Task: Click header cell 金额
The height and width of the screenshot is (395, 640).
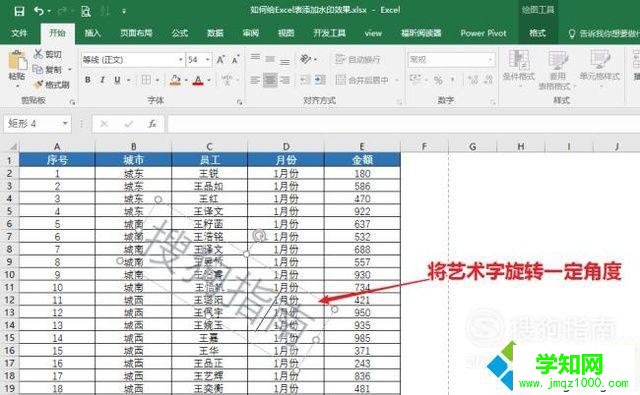Action: pyautogui.click(x=362, y=160)
